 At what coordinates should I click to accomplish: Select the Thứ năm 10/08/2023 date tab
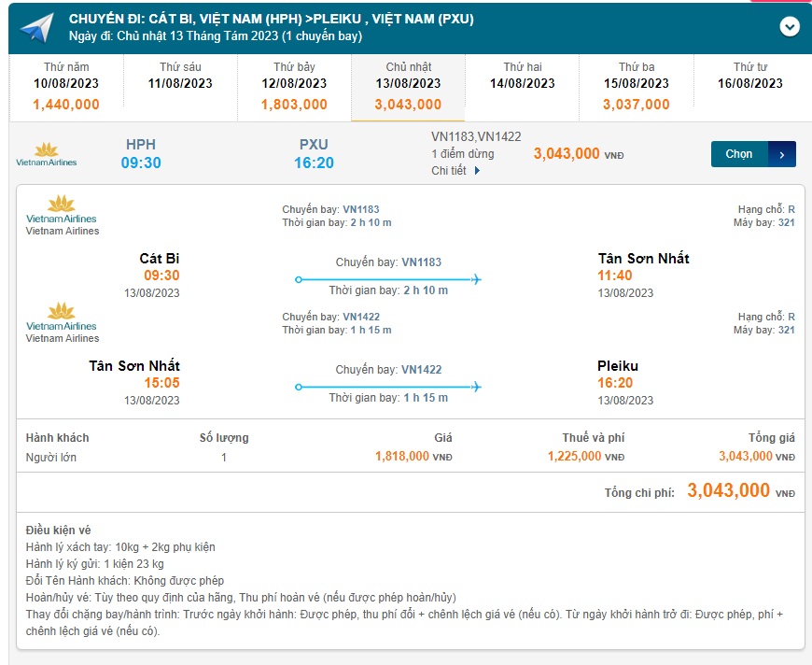coord(66,87)
